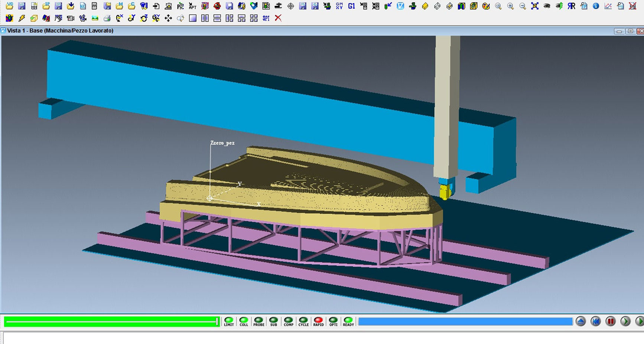The height and width of the screenshot is (344, 644).
Task: Click the rewind to start button
Action: coord(595,321)
